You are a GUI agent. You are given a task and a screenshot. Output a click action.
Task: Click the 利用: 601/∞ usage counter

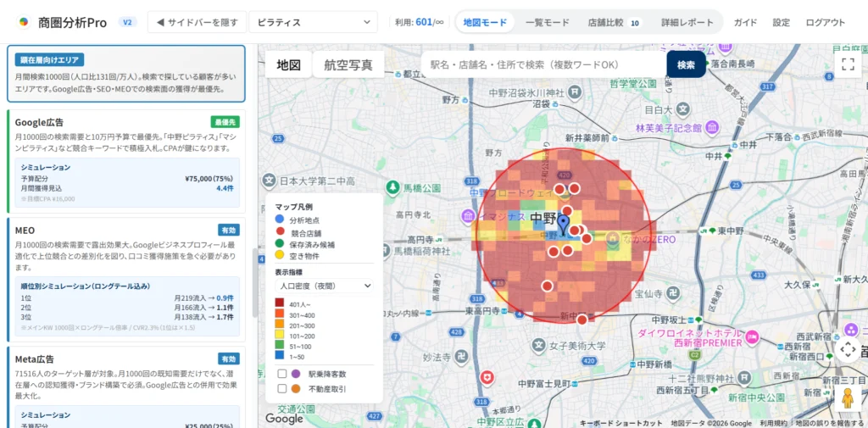tap(419, 22)
